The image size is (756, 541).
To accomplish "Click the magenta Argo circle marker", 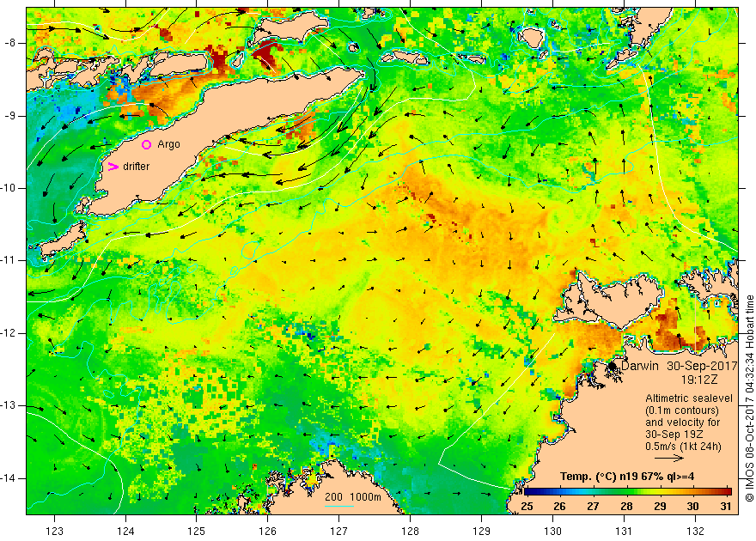I will pos(147,144).
